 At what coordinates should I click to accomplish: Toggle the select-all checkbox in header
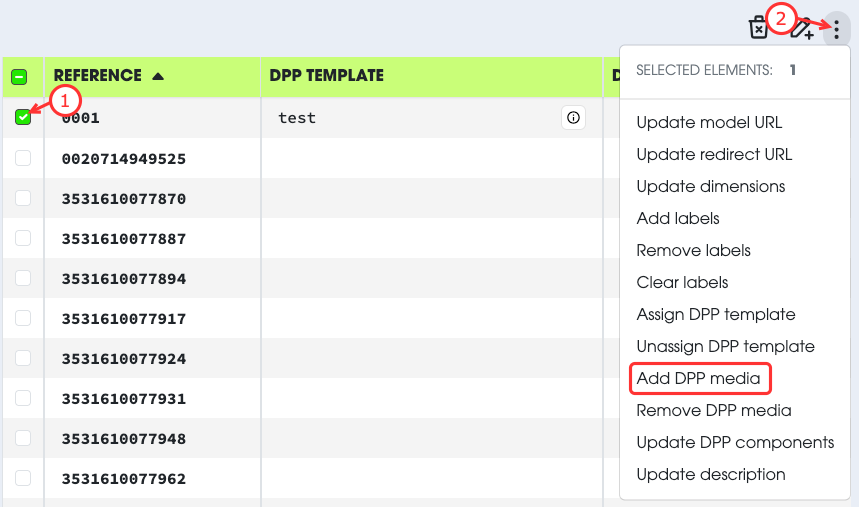pos(19,77)
